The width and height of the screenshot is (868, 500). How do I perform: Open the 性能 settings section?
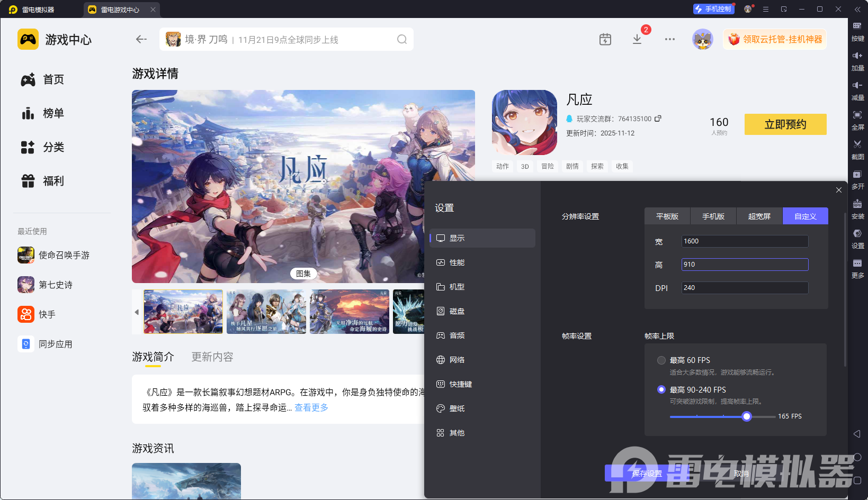(x=457, y=262)
